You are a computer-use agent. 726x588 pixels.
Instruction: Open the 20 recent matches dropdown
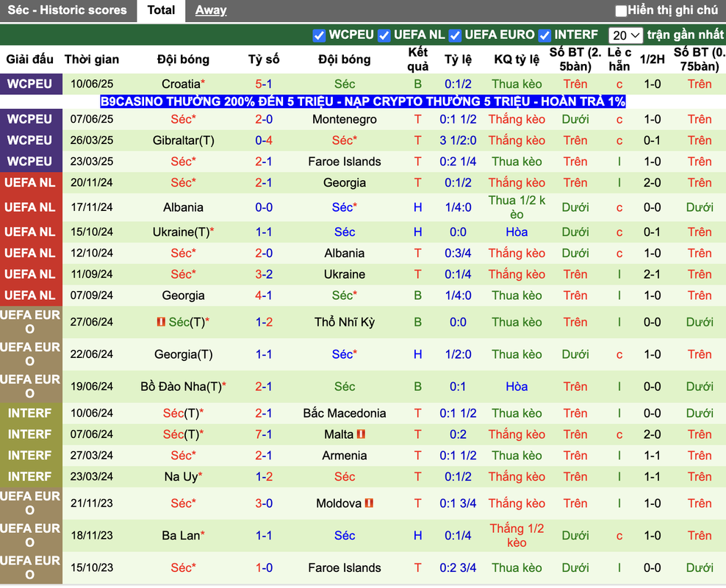coord(625,35)
